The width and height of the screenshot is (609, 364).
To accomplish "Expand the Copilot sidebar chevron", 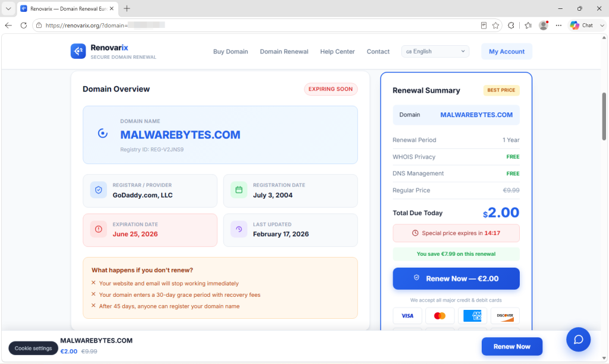I will [x=602, y=25].
